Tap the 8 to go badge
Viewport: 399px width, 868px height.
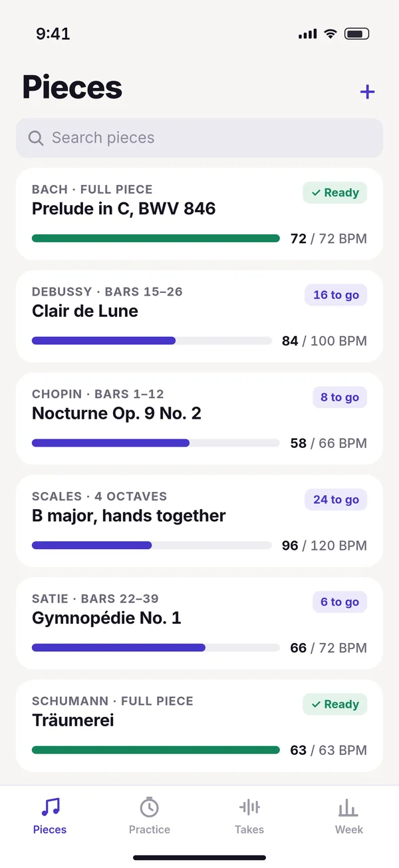(340, 398)
